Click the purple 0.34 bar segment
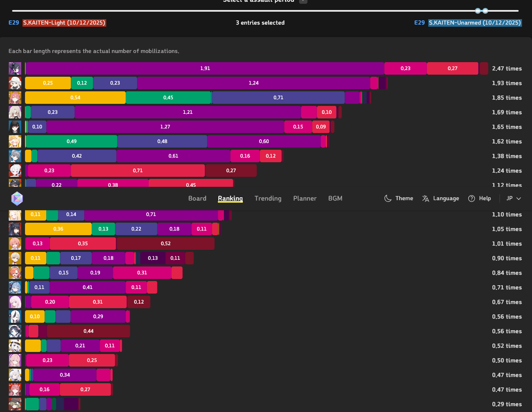This screenshot has width=532, height=412. 65,375
